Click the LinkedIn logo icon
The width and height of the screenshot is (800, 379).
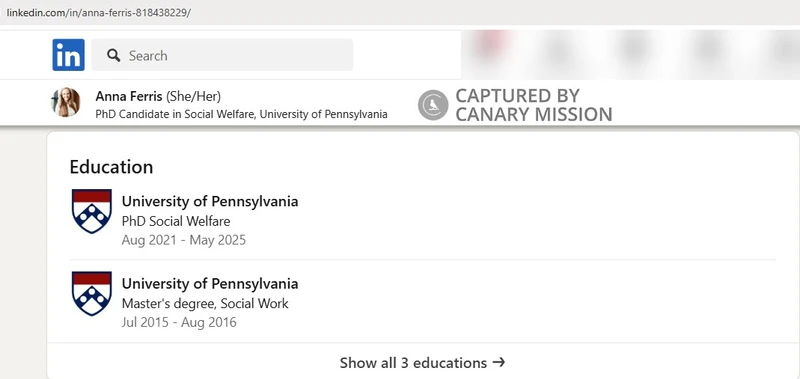tap(68, 55)
